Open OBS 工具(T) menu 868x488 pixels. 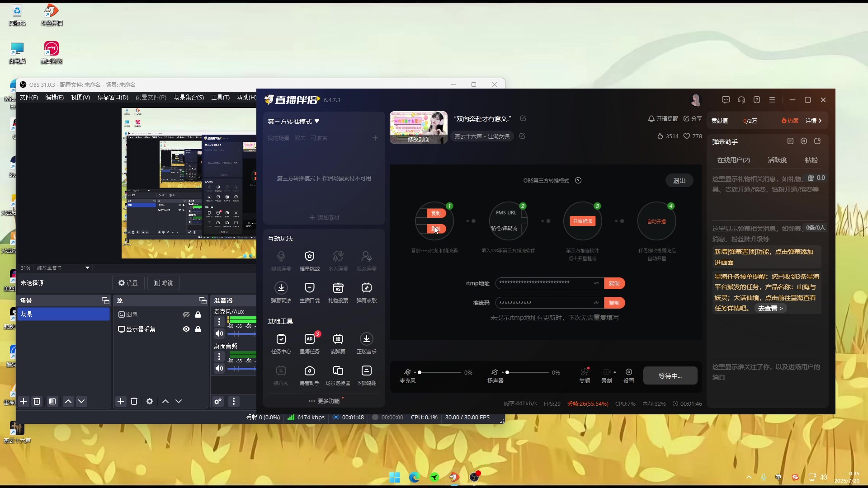coord(221,97)
